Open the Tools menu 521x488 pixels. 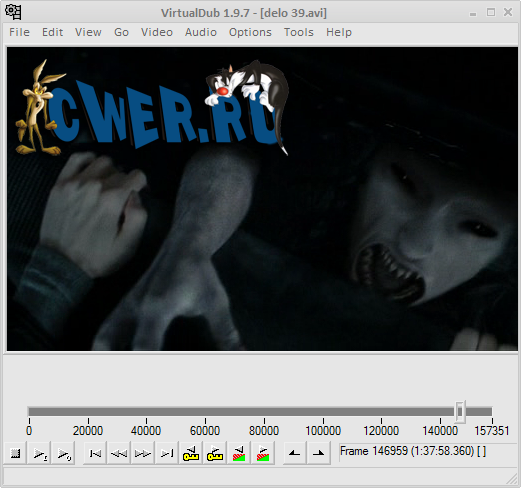pos(299,32)
